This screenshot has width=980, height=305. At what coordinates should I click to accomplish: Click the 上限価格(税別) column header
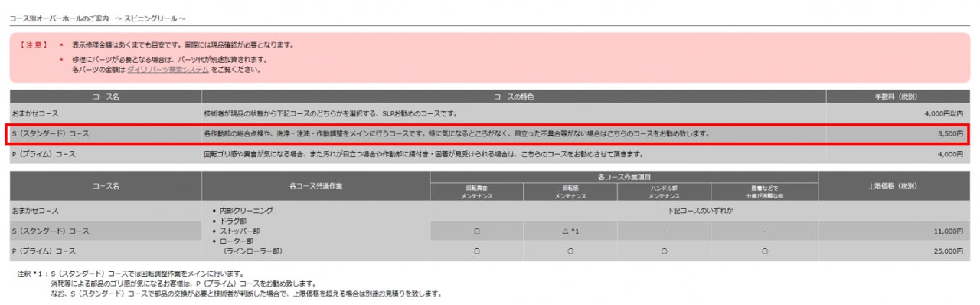tap(893, 186)
